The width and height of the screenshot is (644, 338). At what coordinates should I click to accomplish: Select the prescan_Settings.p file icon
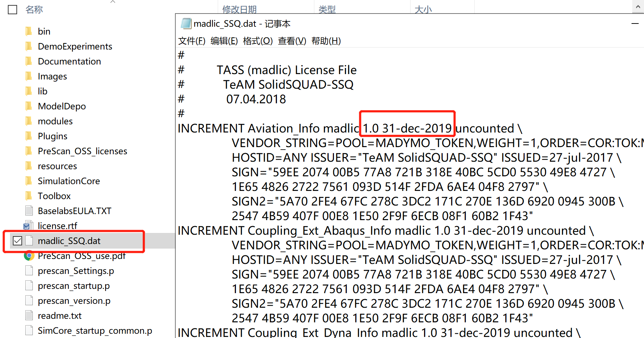[29, 271]
